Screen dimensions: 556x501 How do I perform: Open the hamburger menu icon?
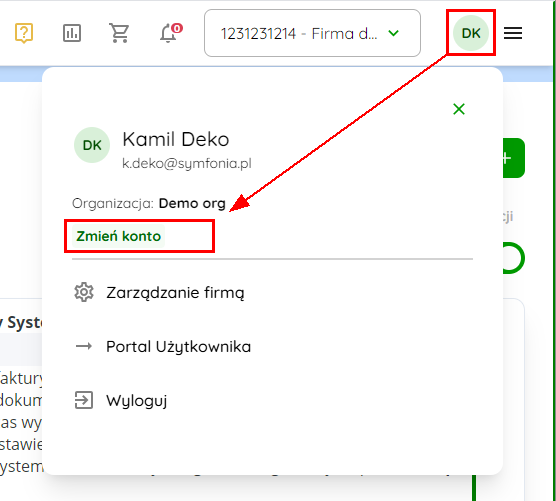pos(513,33)
